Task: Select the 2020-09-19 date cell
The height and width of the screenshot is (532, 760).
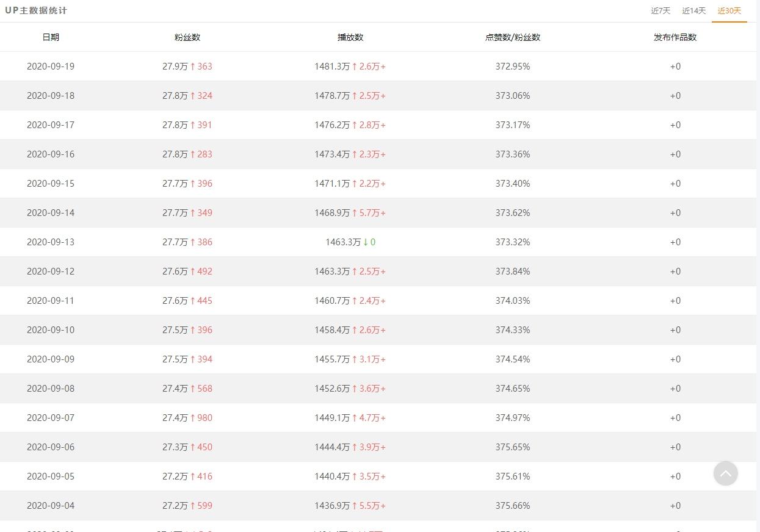Action: tap(51, 66)
